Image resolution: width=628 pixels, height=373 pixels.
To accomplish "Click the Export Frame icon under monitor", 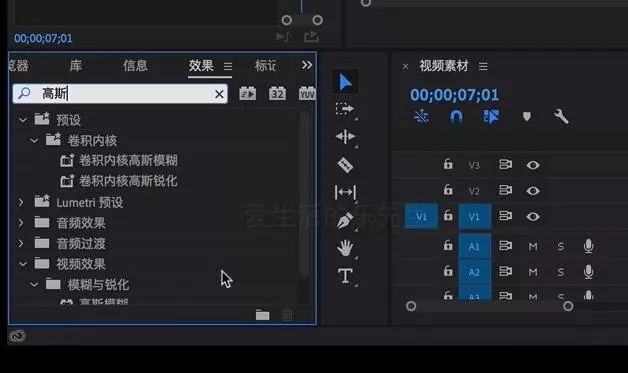I will (x=311, y=37).
